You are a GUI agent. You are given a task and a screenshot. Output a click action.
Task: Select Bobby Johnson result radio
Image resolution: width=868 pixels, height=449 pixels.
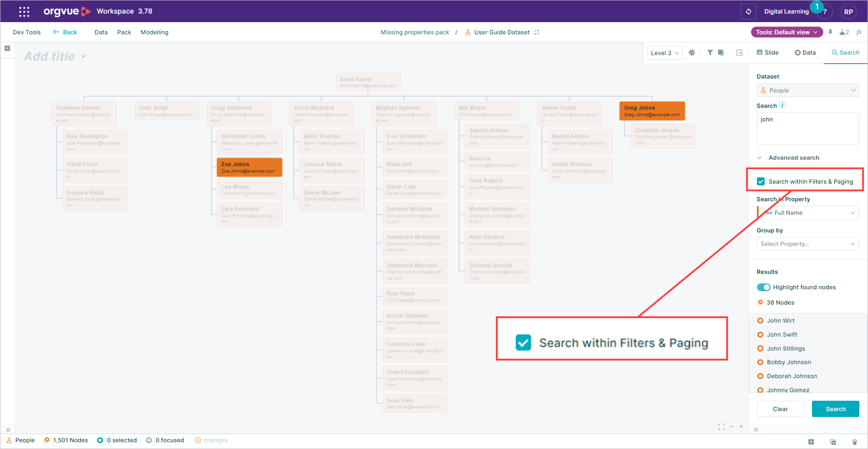coord(760,362)
